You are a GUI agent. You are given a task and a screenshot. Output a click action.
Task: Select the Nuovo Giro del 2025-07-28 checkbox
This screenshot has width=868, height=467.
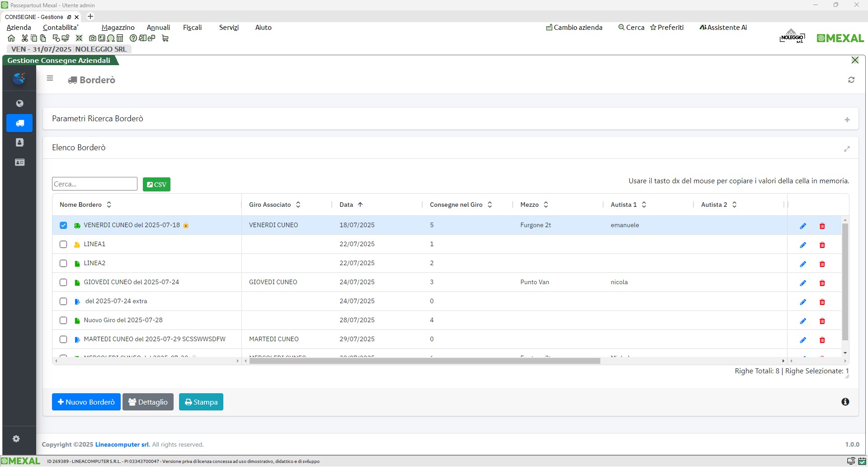coord(63,320)
